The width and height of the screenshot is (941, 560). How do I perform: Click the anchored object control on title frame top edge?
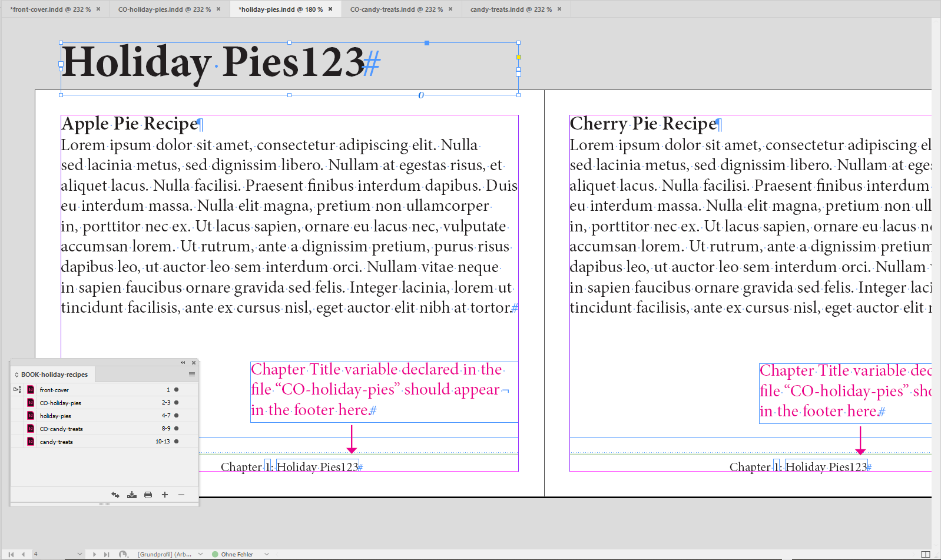click(427, 42)
